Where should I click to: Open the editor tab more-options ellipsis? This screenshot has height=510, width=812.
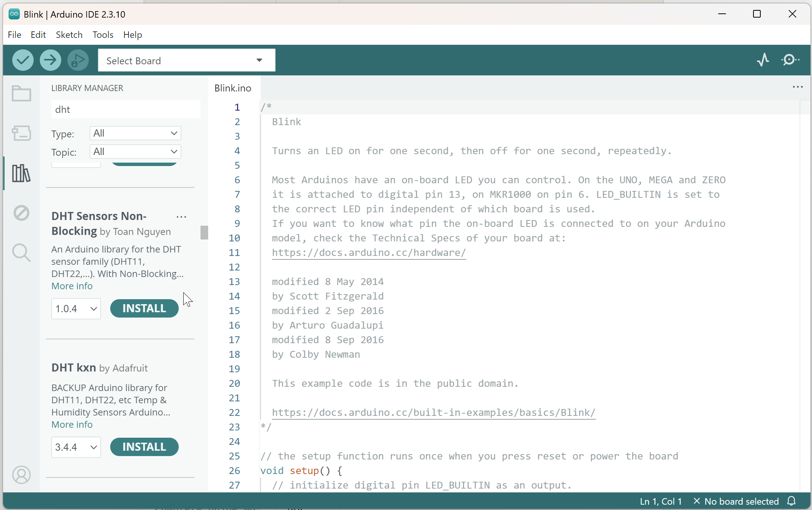pos(798,87)
